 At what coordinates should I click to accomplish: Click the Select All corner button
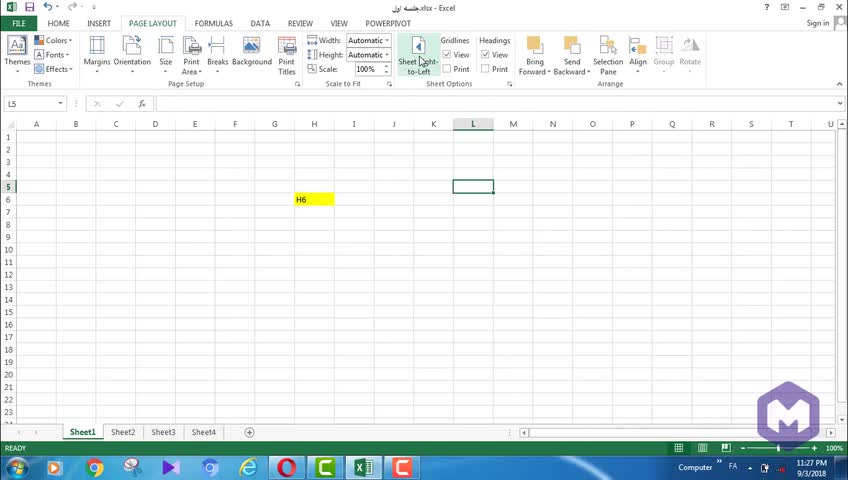point(9,124)
